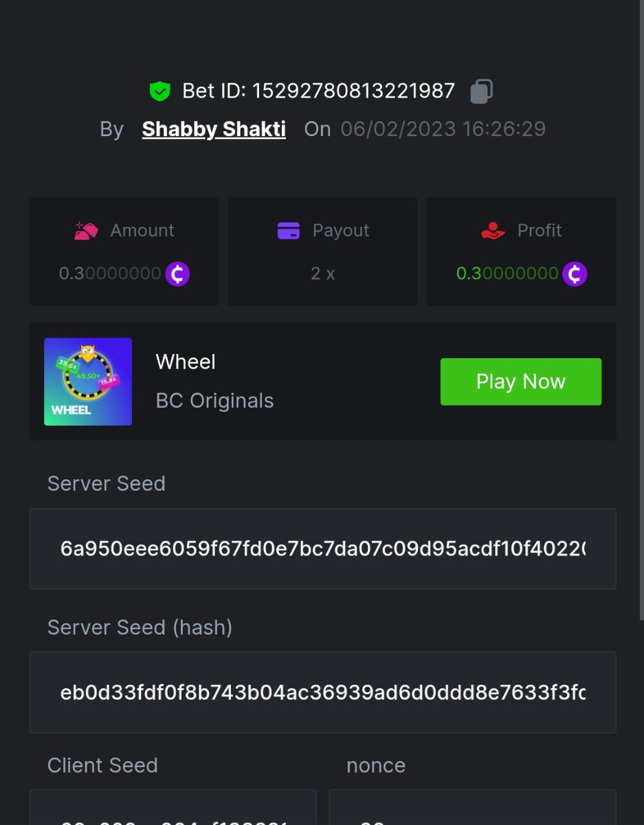This screenshot has height=825, width=644.
Task: Click the green verified shield icon
Action: 159,91
